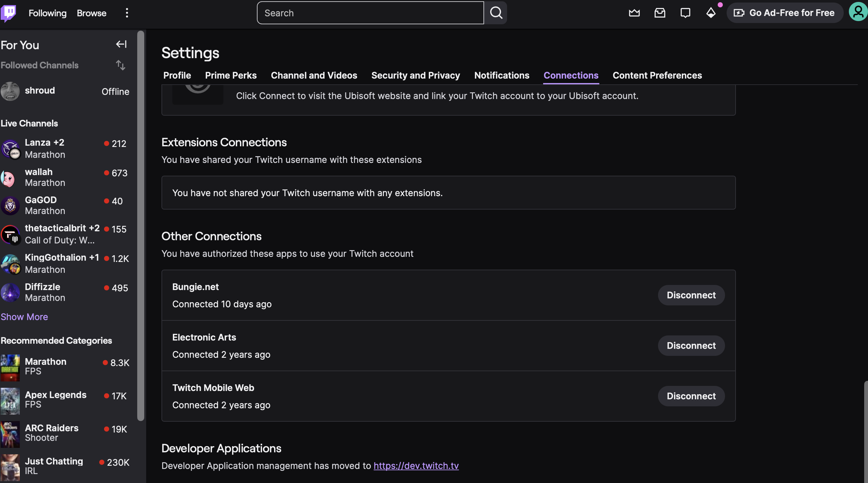Expand Show More live channels
The image size is (868, 483).
(24, 317)
